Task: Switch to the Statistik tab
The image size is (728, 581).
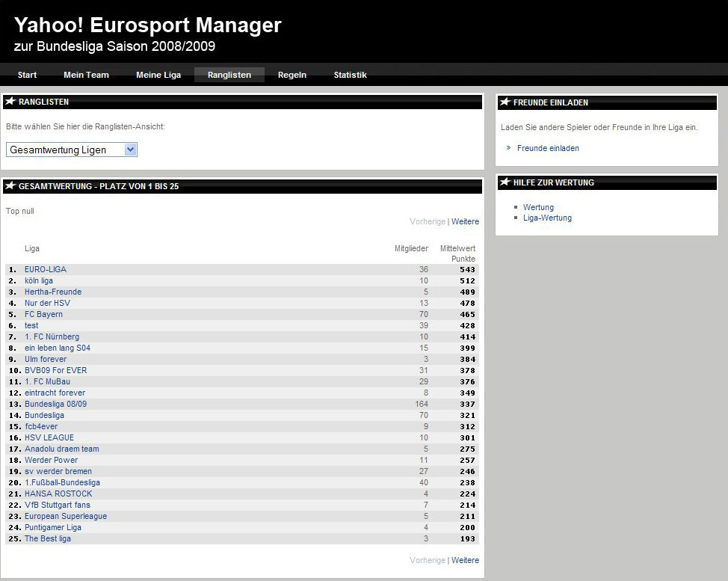Action: [x=350, y=75]
